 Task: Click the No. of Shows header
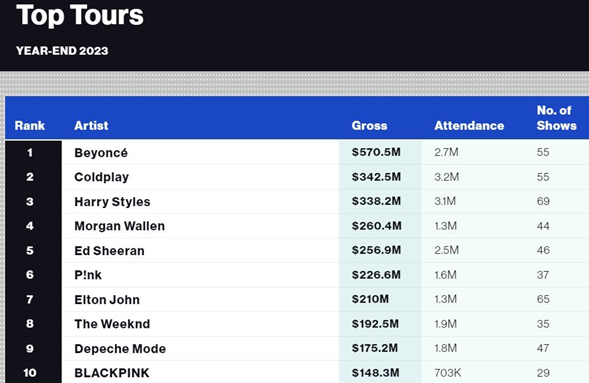556,118
